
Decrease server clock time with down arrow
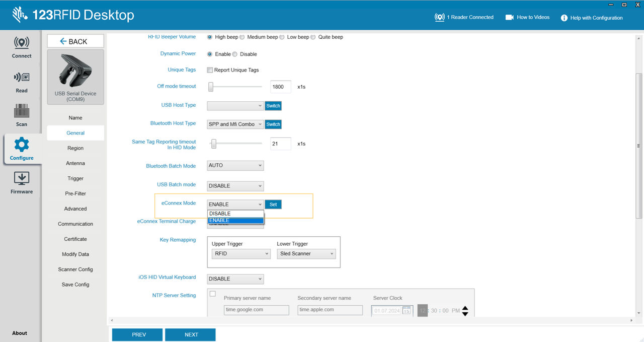[465, 314]
